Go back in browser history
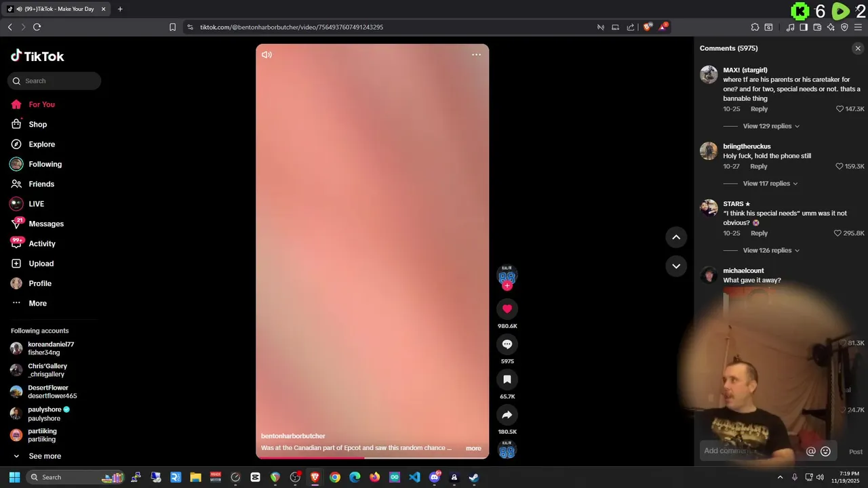Image resolution: width=868 pixels, height=488 pixels. (x=9, y=27)
